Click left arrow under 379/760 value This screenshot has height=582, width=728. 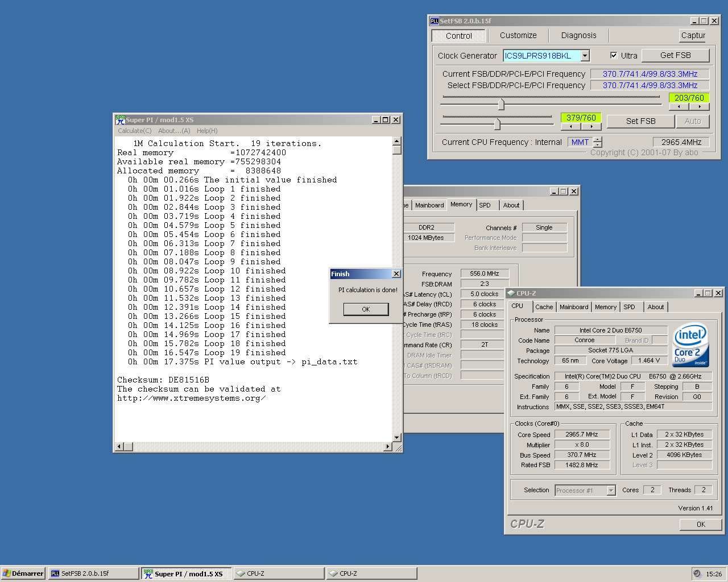tap(571, 127)
